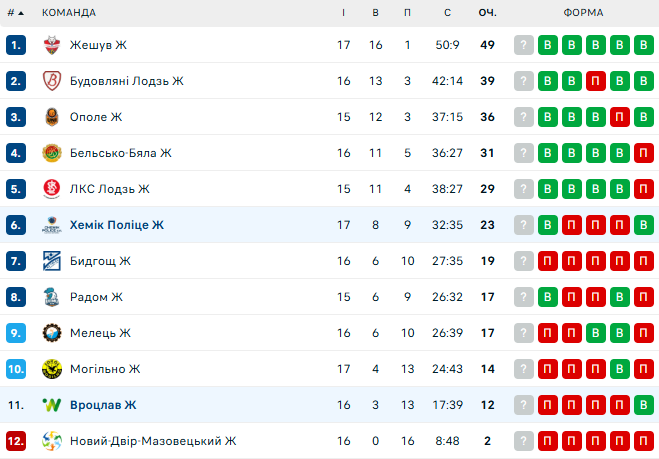The width and height of the screenshot is (659, 459).
Task: Click the red П form badge for Ополе Ж
Action: pos(620,117)
